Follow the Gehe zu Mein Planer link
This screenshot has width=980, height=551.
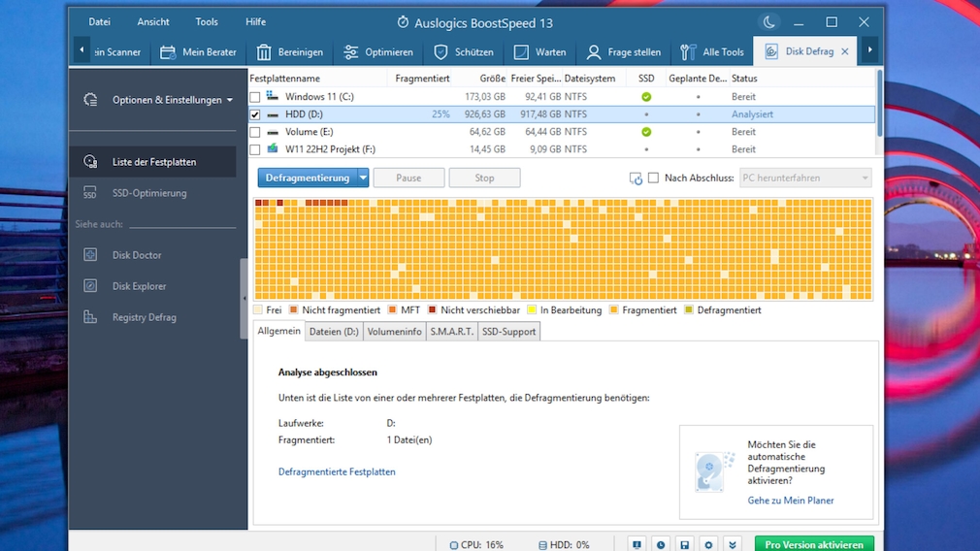point(790,501)
